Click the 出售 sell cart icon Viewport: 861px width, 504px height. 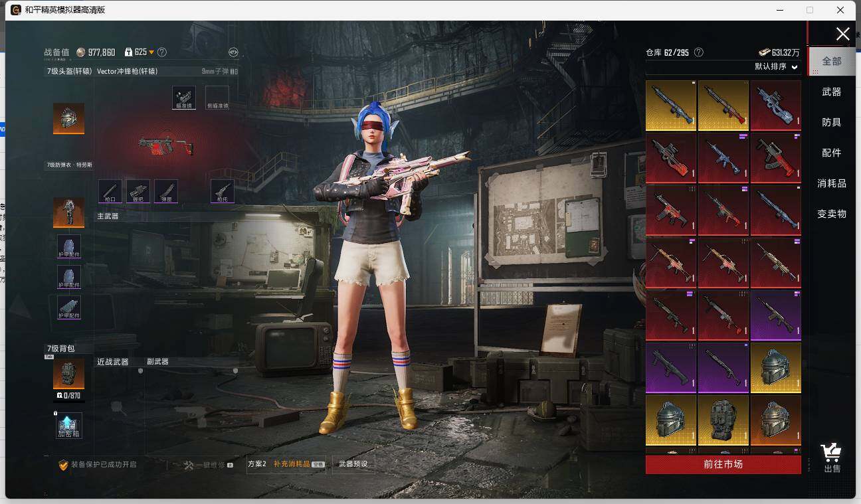(832, 458)
